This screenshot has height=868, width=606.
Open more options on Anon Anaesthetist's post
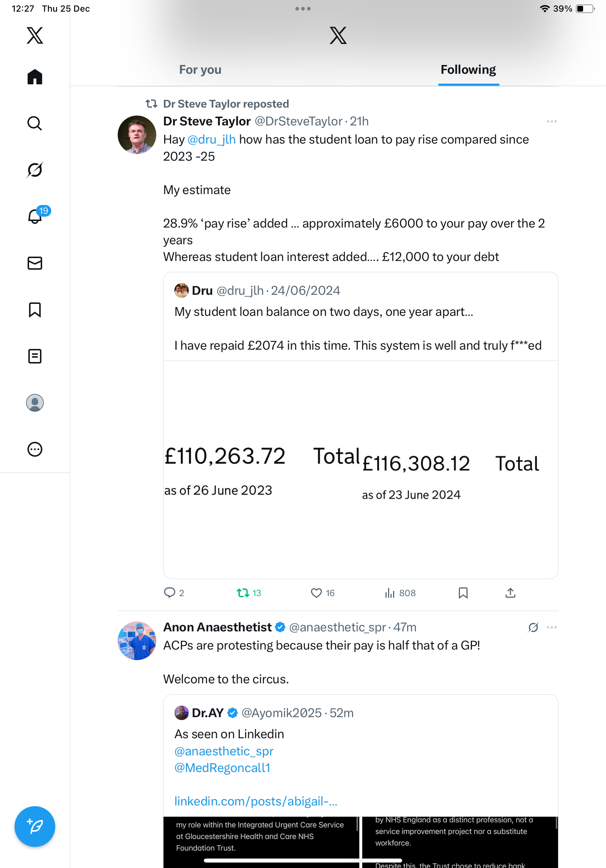coord(552,627)
